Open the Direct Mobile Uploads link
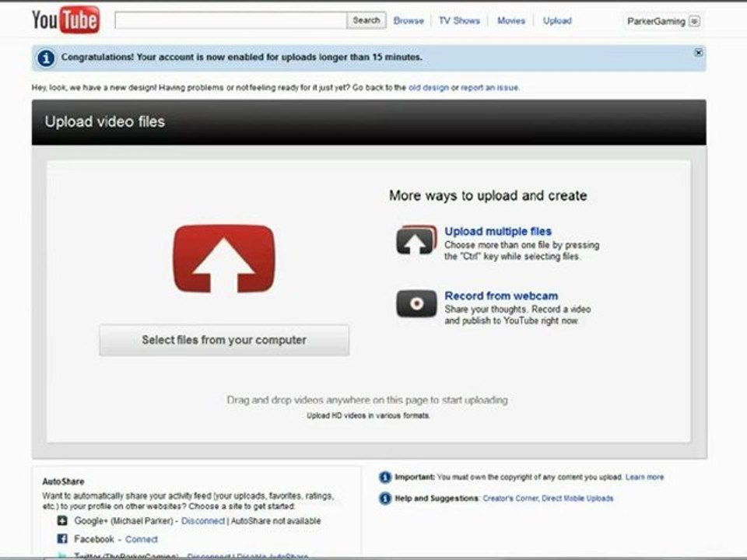 (577, 499)
